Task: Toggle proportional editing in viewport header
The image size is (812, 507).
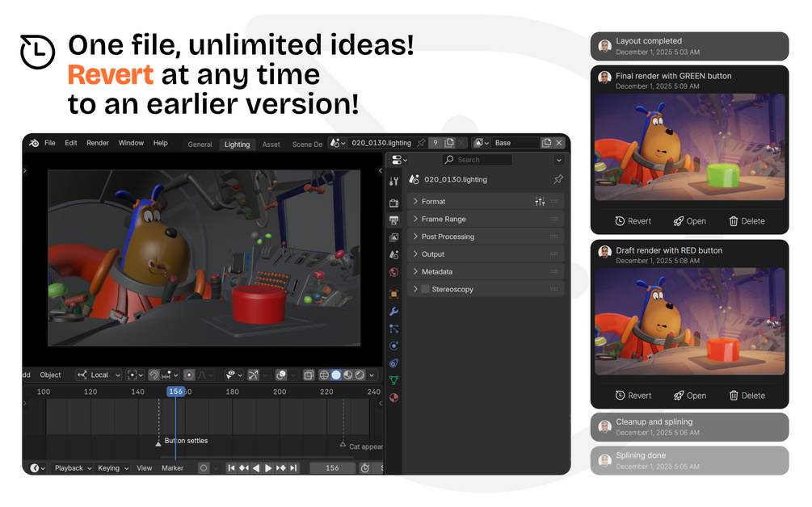Action: tap(189, 375)
